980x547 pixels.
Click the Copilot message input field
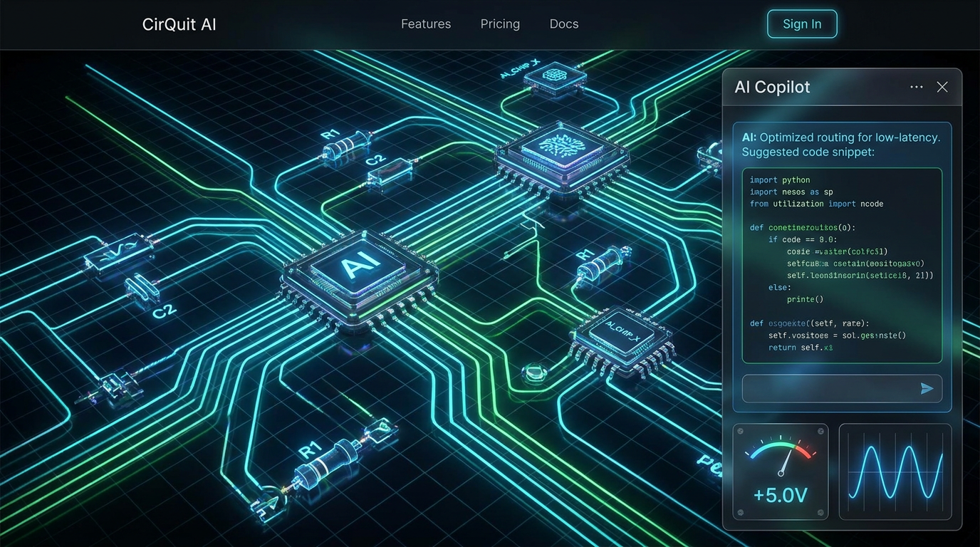[x=842, y=389]
